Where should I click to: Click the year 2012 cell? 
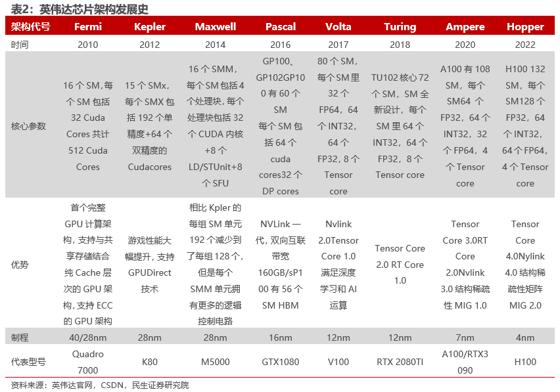(150, 45)
